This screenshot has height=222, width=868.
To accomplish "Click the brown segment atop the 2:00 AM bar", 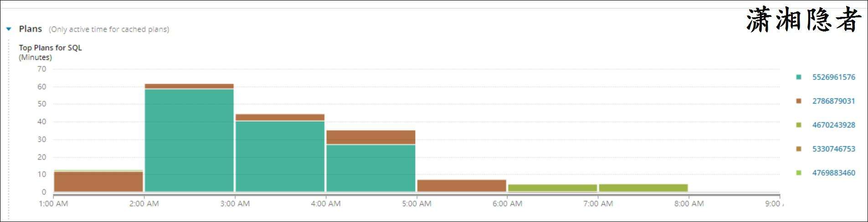I will coord(189,86).
